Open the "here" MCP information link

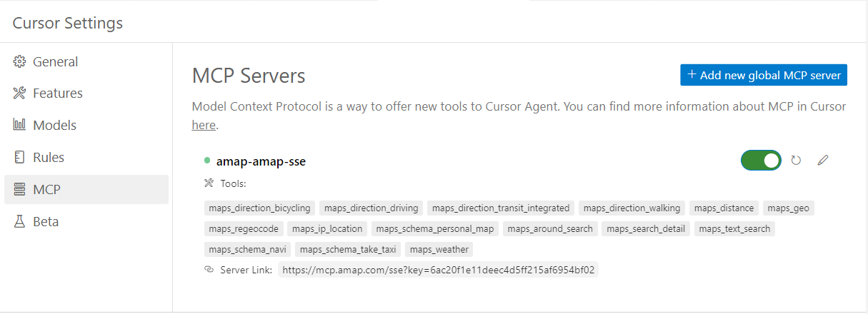204,126
